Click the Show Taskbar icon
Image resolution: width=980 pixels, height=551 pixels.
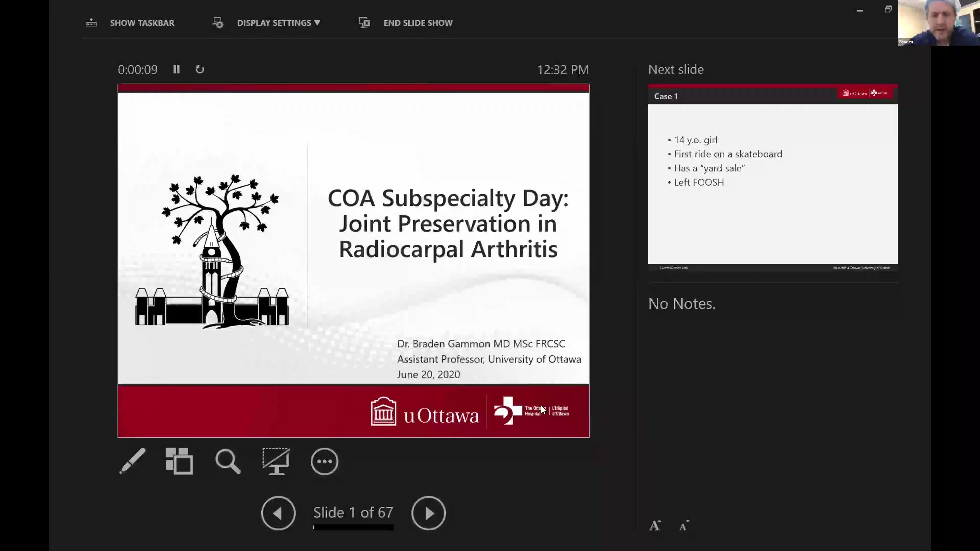click(x=91, y=23)
